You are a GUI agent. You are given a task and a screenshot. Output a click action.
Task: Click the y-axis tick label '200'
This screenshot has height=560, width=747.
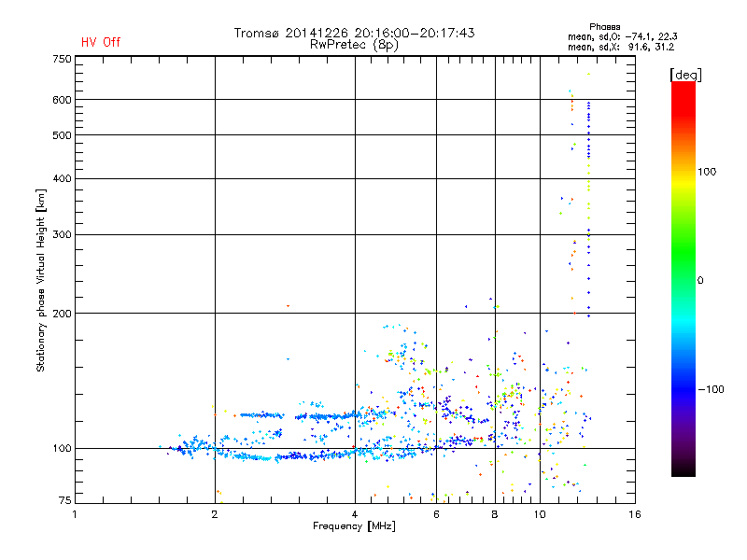pos(62,314)
